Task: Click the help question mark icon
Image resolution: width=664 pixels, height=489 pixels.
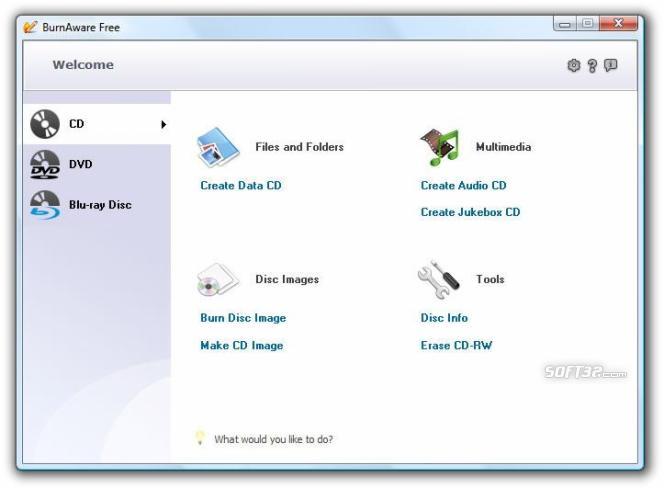Action: [x=592, y=66]
